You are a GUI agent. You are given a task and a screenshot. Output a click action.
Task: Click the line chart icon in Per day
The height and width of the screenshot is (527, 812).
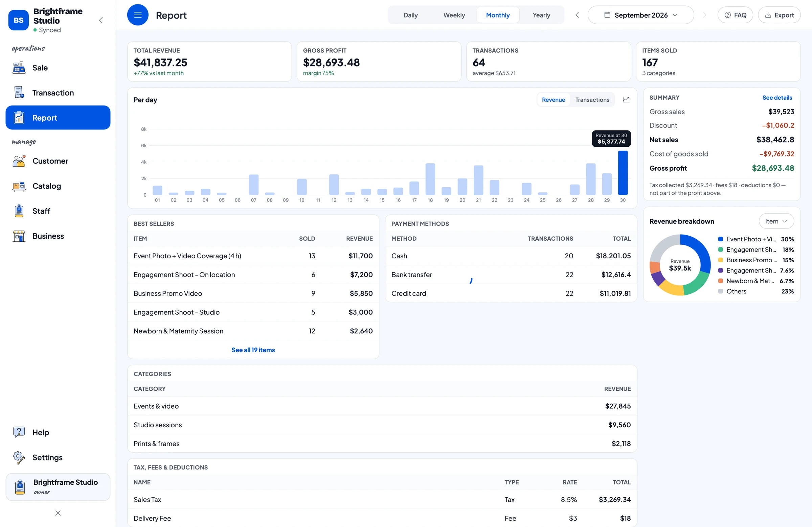click(x=626, y=99)
